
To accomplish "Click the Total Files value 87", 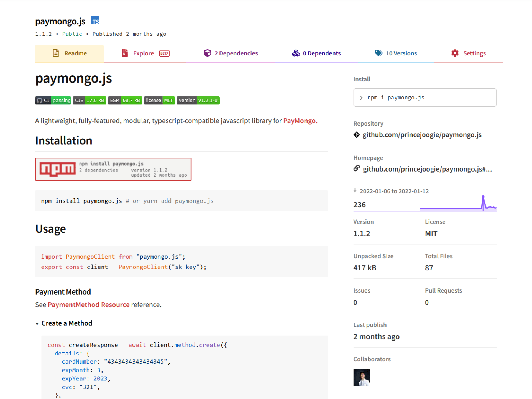I will click(429, 268).
